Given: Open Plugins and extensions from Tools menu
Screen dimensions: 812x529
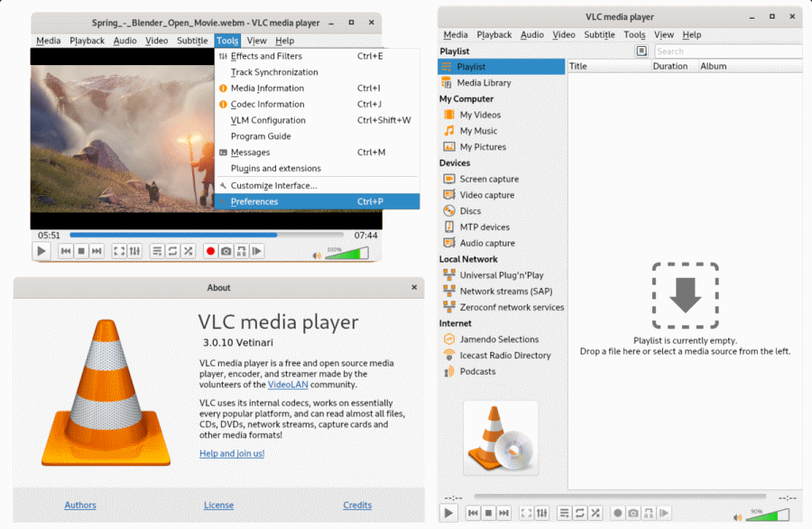Looking at the screenshot, I should point(317,169).
